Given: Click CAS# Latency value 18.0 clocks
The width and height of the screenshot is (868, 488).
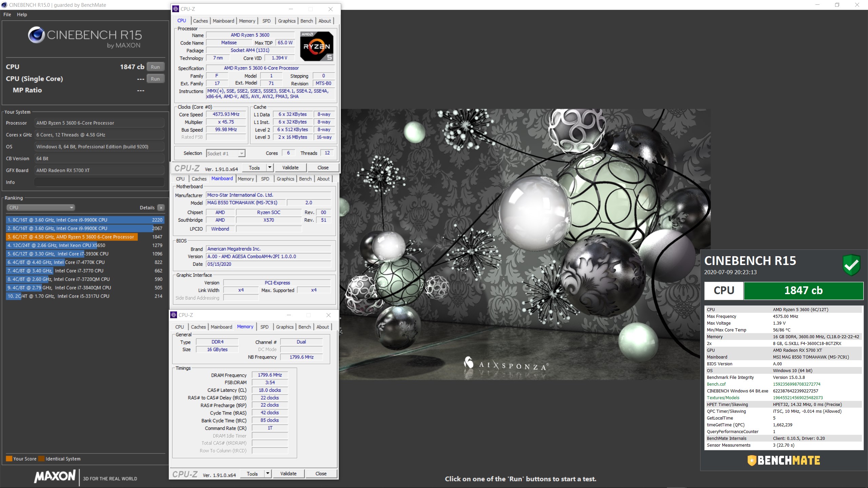Looking at the screenshot, I should coord(270,390).
